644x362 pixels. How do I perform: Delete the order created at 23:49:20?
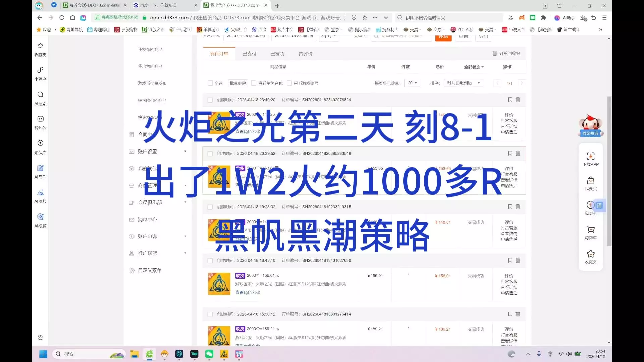518,100
